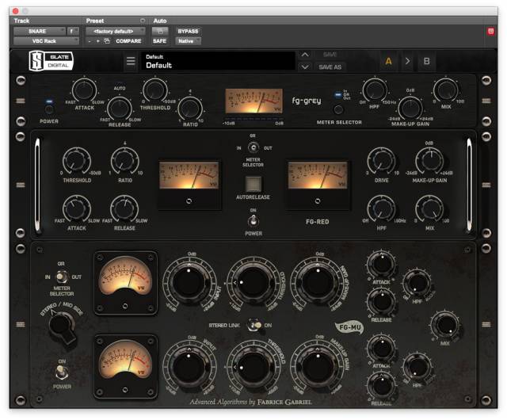Select the B settings slot

[x=426, y=61]
